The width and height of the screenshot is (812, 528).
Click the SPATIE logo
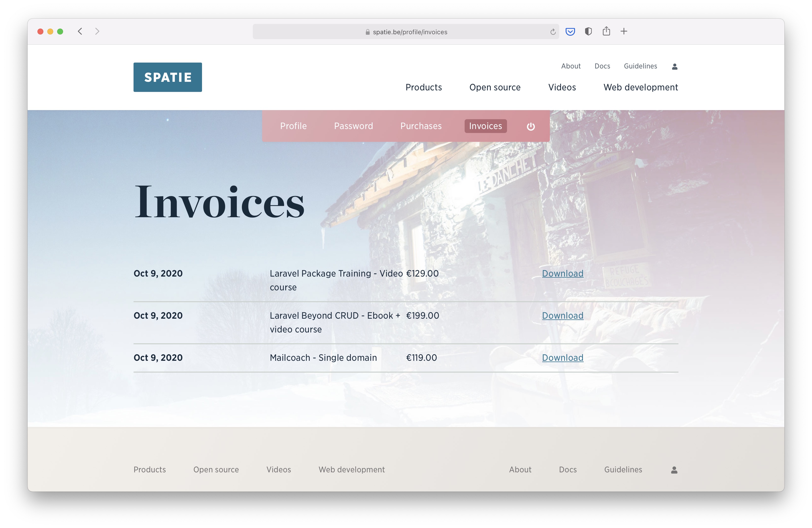[168, 77]
